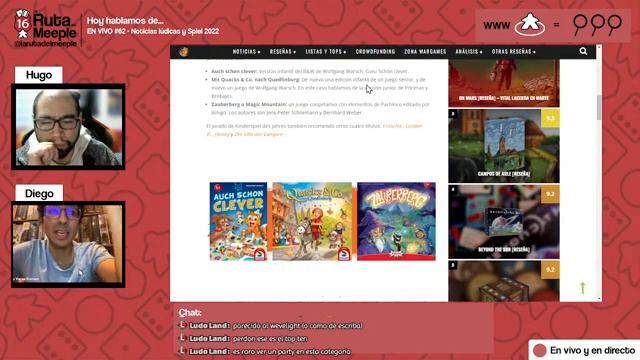Click the 'En vivo y en directo' label

click(x=592, y=350)
